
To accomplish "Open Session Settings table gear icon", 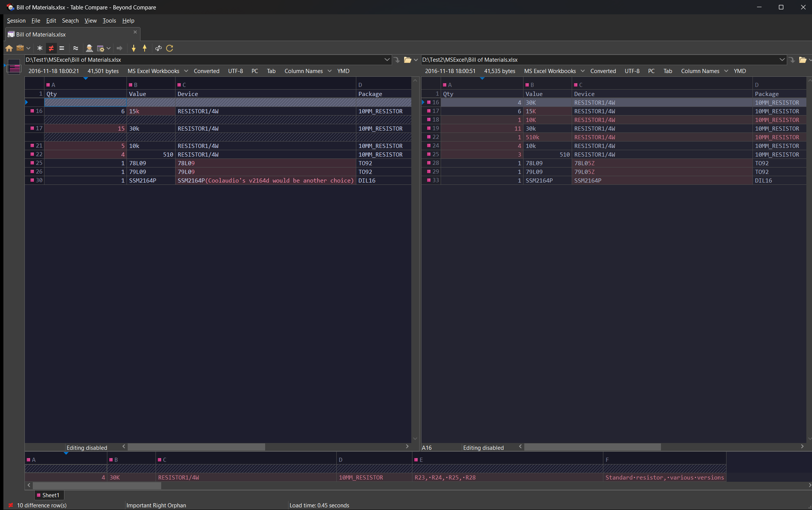I will [x=101, y=48].
